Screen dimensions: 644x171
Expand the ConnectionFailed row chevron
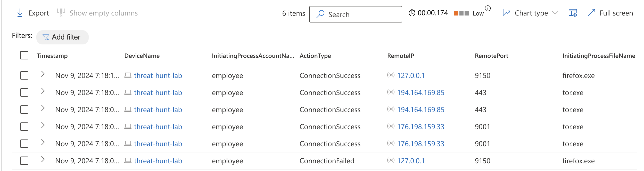tap(43, 160)
